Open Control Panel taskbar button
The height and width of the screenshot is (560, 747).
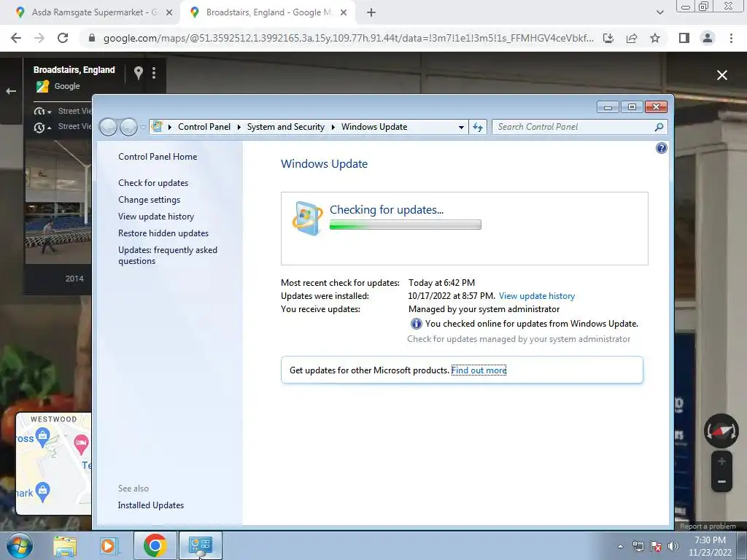click(x=200, y=545)
